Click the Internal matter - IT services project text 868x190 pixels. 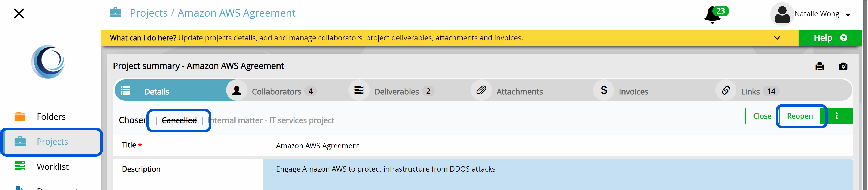(271, 120)
